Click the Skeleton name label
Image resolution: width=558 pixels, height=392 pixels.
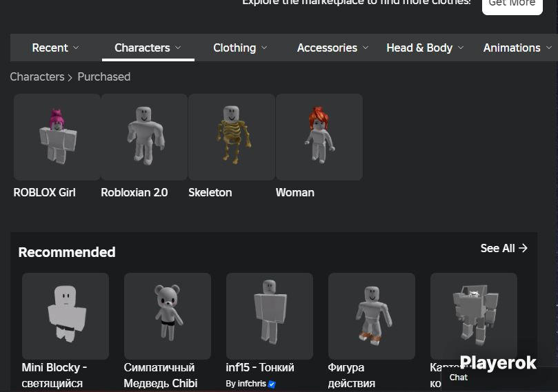pos(210,193)
